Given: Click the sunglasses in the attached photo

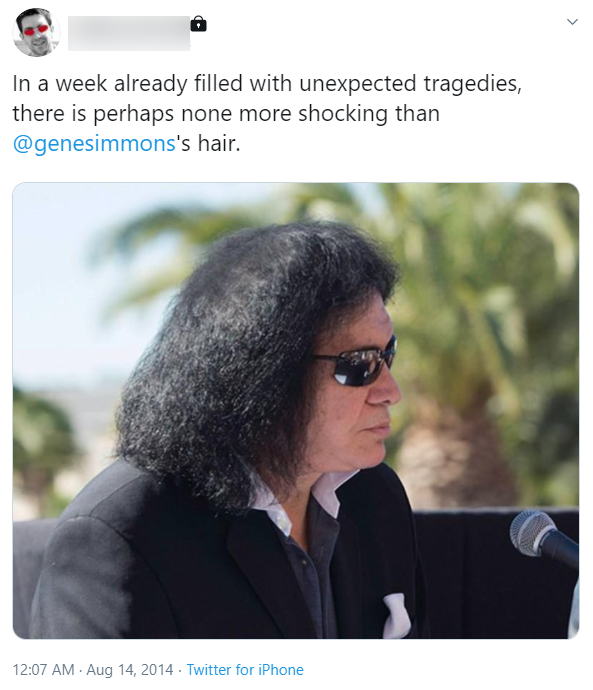Looking at the screenshot, I should coord(355,365).
